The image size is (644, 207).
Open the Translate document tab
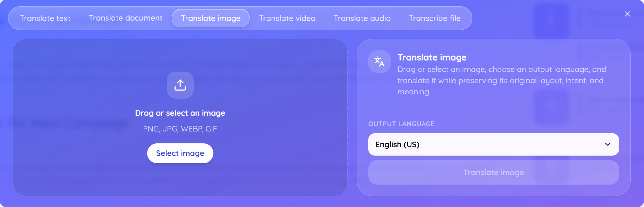[x=125, y=18]
